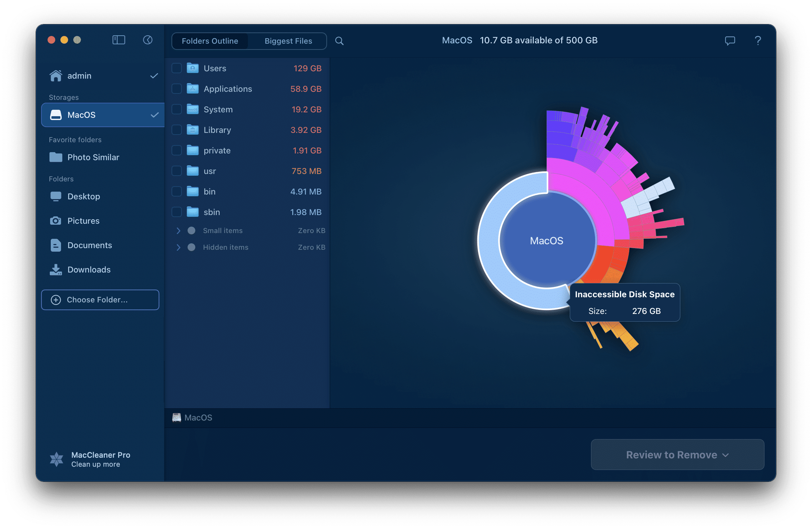Click the admin home icon
The image size is (812, 529).
(56, 76)
